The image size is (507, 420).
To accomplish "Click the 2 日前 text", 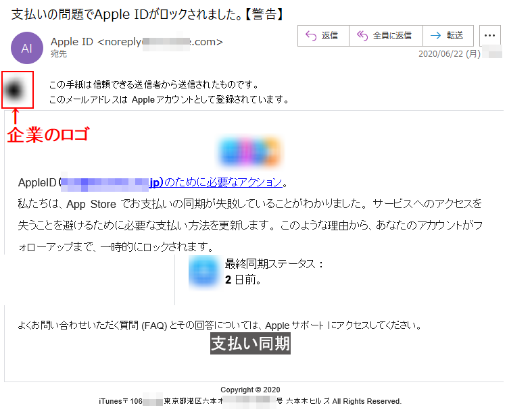I will tap(243, 280).
